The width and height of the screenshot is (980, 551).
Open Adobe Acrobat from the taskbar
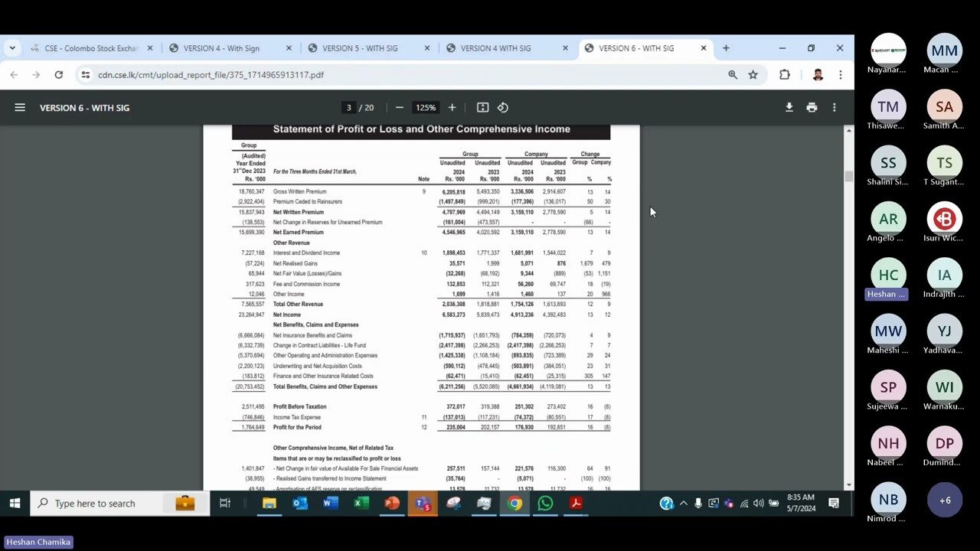(575, 503)
